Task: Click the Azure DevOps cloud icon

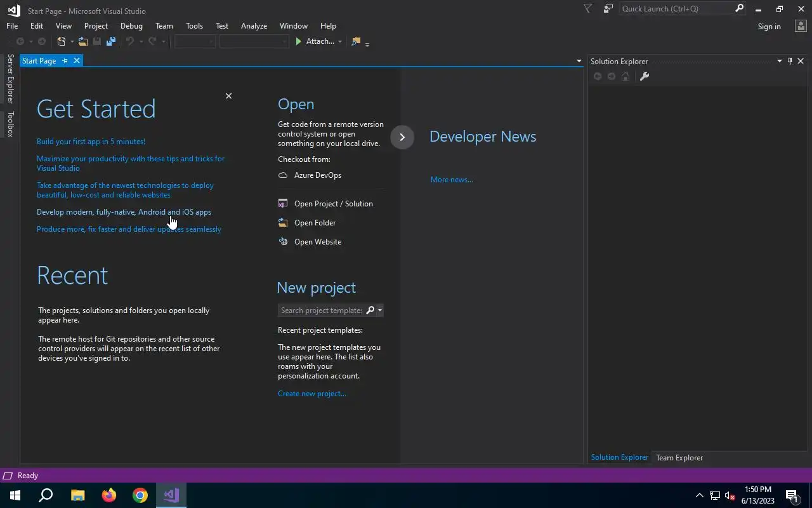Action: tap(283, 175)
